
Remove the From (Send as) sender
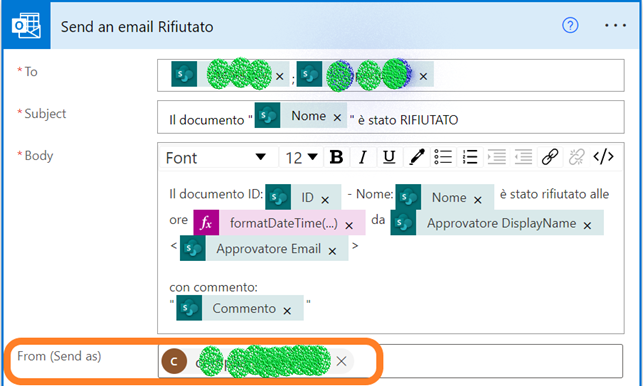341,361
